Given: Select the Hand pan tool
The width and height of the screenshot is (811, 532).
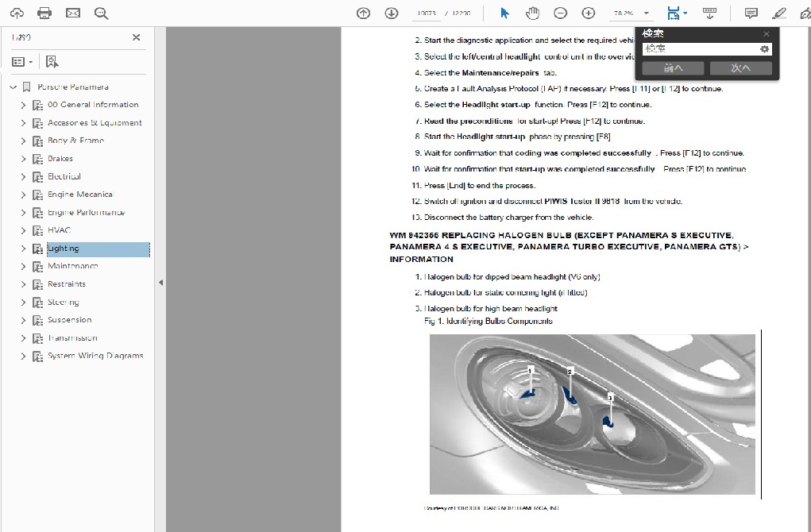Looking at the screenshot, I should coord(532,13).
